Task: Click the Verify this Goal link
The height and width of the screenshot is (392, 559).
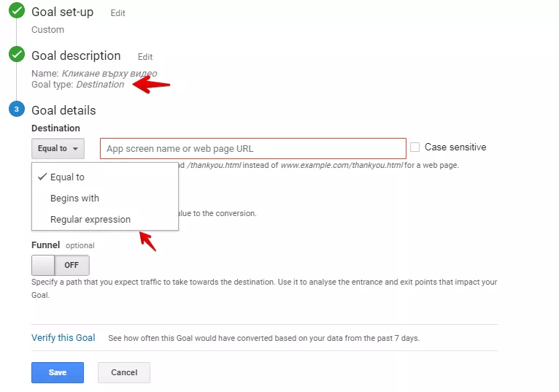Action: pyautogui.click(x=63, y=338)
